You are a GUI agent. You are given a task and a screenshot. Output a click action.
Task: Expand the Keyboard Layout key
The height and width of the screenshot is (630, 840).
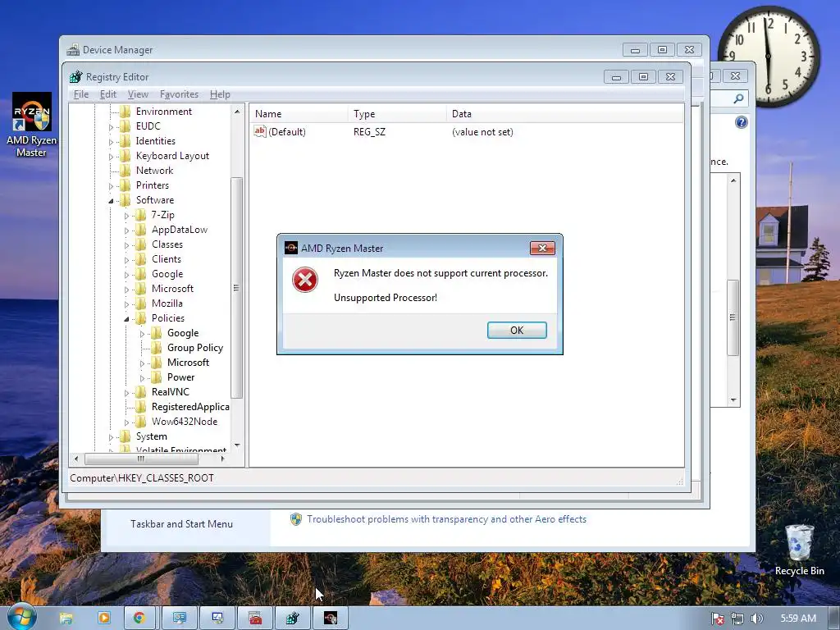111,157
